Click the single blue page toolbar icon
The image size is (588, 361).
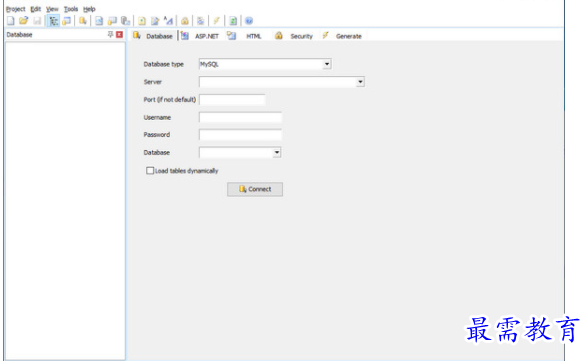click(x=99, y=21)
